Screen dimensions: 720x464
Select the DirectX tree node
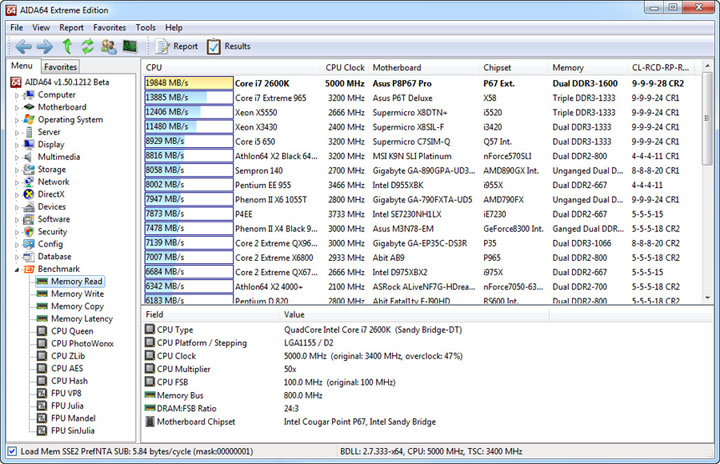pos(51,194)
